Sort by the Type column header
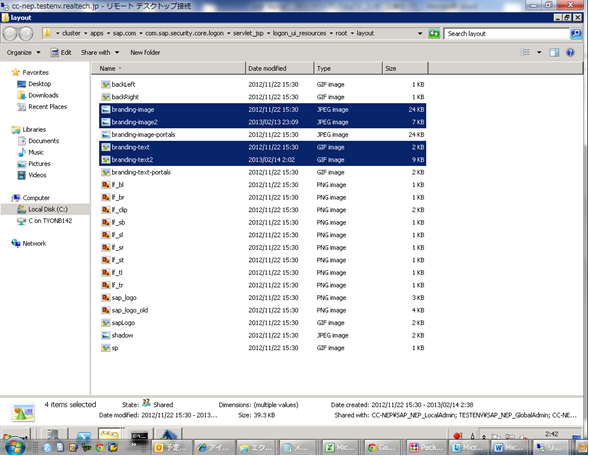Screen dimensions: 589x456 pos(348,68)
